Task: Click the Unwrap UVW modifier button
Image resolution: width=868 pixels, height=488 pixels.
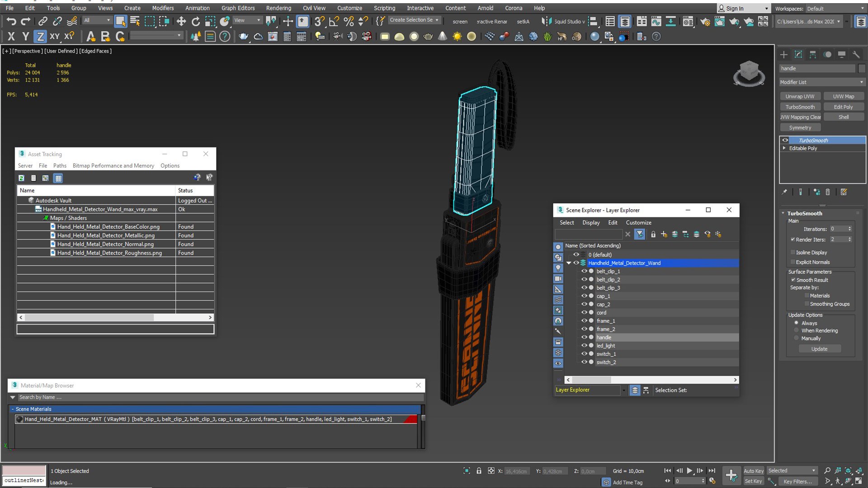Action: click(800, 96)
